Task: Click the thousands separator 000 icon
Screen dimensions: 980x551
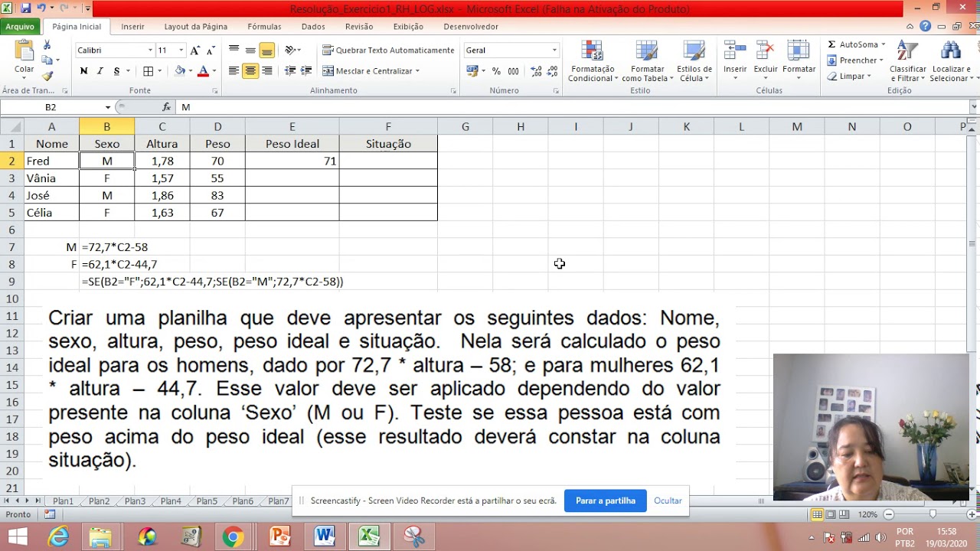Action: point(513,71)
